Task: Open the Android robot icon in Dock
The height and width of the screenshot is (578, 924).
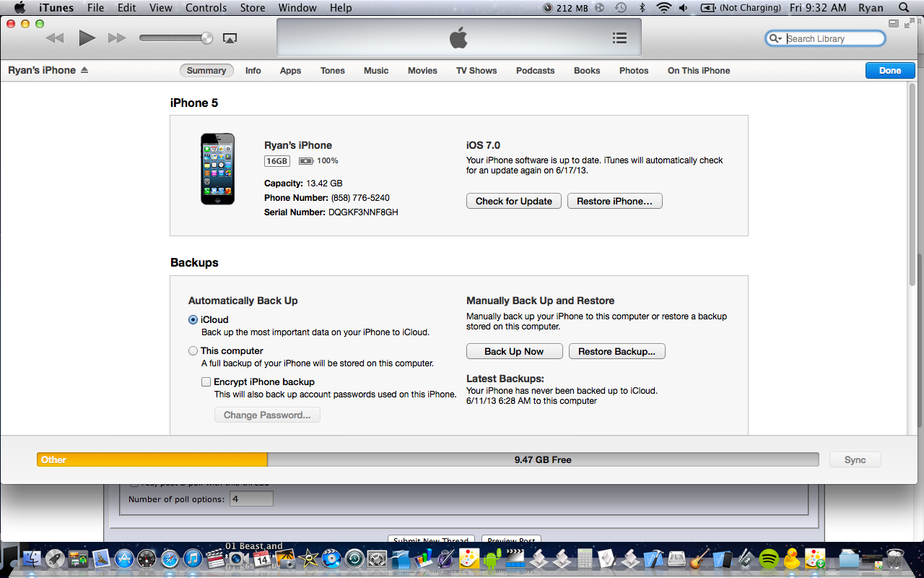Action: pos(492,558)
